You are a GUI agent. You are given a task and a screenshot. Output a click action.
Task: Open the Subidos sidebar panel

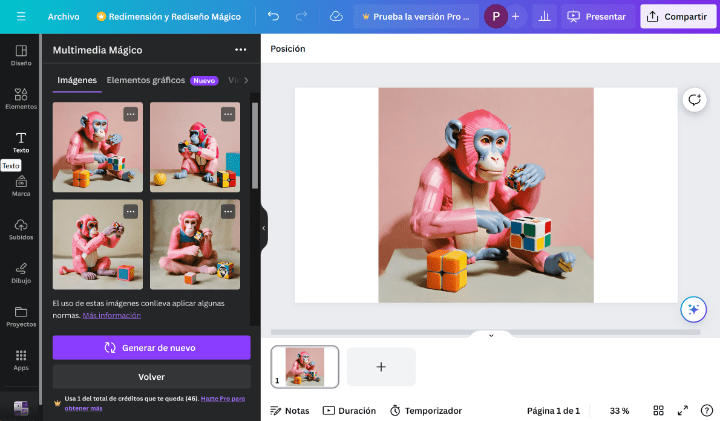pyautogui.click(x=21, y=230)
